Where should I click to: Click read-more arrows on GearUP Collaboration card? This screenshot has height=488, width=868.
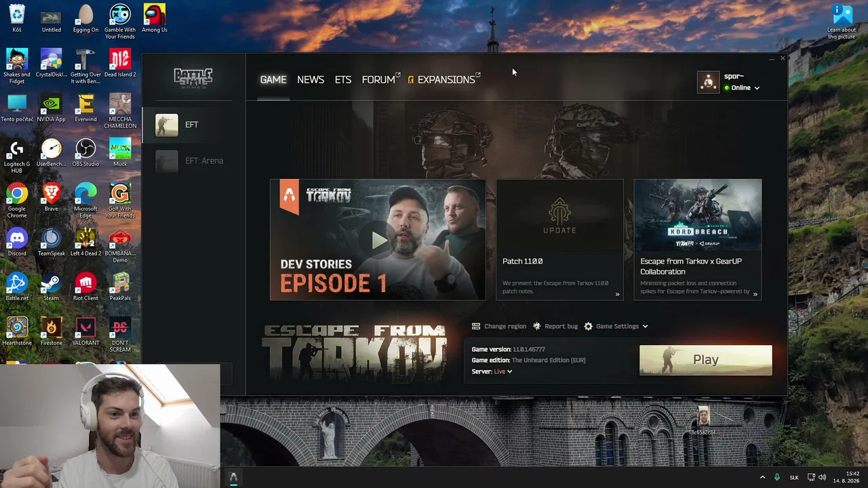[755, 294]
